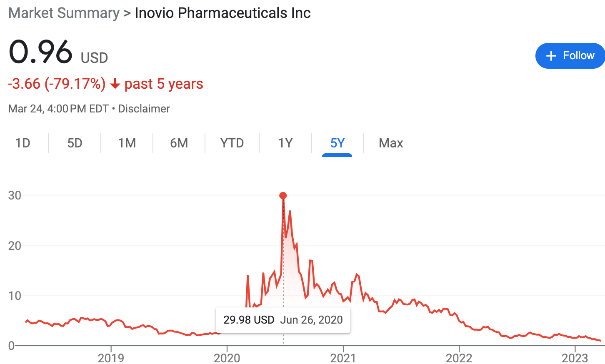Switch to the 6M range tab
Viewport: 605px width, 364px height.
click(x=179, y=143)
